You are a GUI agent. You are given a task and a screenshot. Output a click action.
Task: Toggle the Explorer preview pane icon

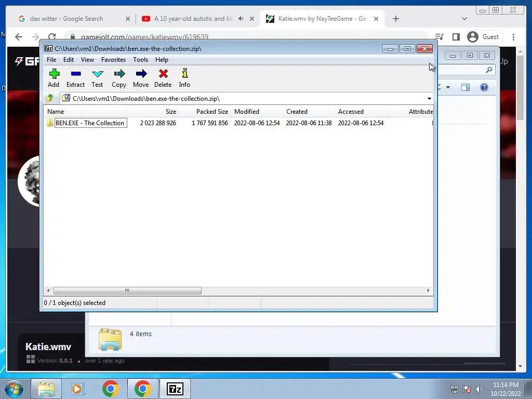pyautogui.click(x=465, y=87)
